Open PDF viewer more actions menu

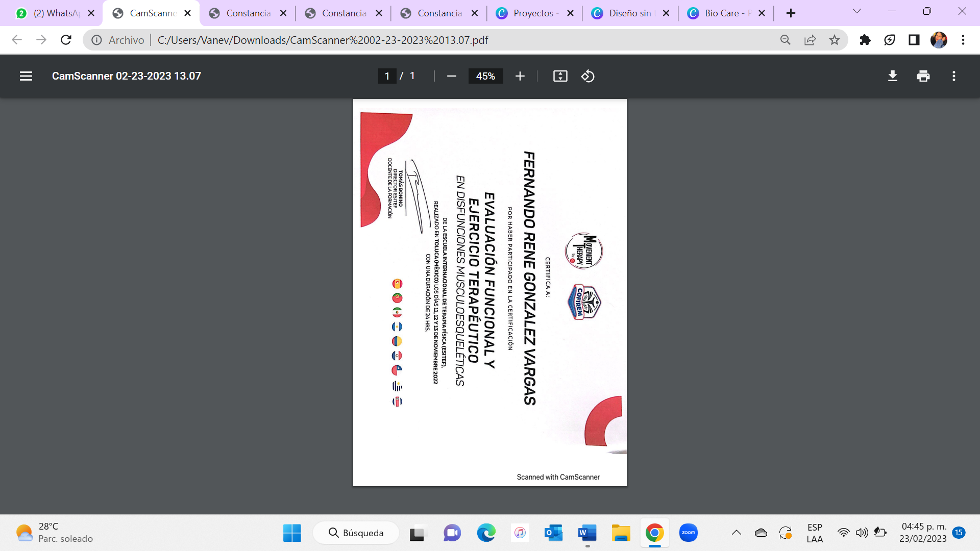click(x=953, y=76)
